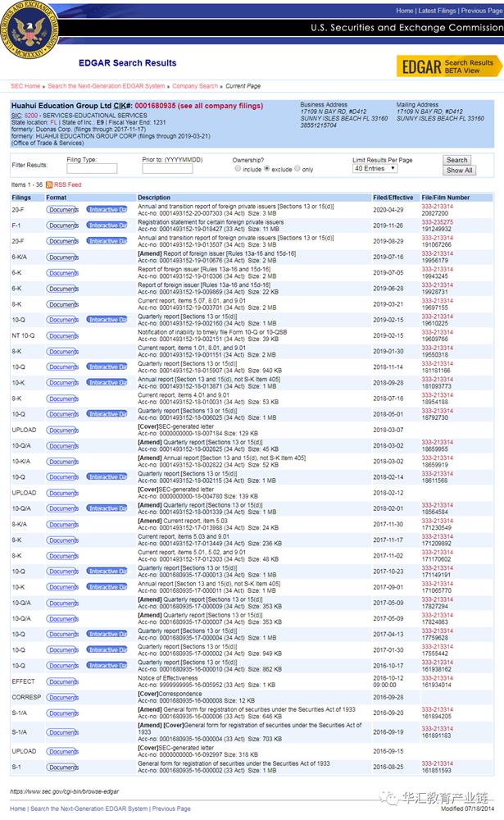Open file number 333-213314 for S-1 row
504x820 pixels.
[437, 763]
